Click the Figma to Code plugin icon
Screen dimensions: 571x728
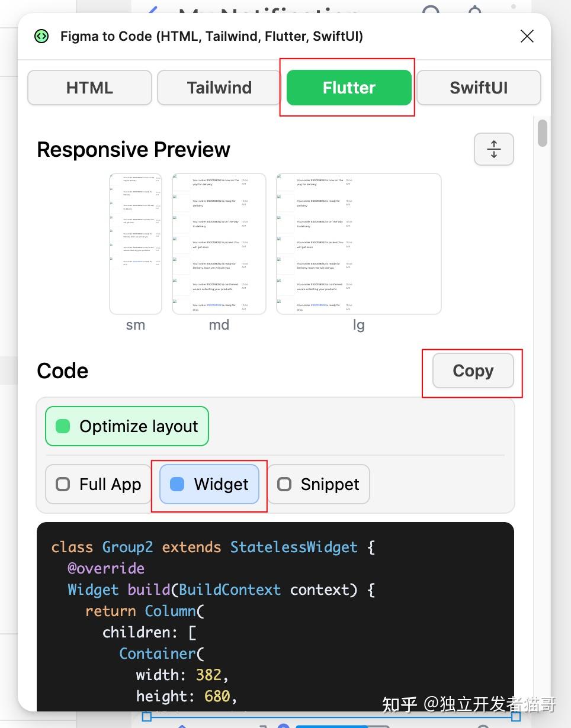pyautogui.click(x=41, y=36)
